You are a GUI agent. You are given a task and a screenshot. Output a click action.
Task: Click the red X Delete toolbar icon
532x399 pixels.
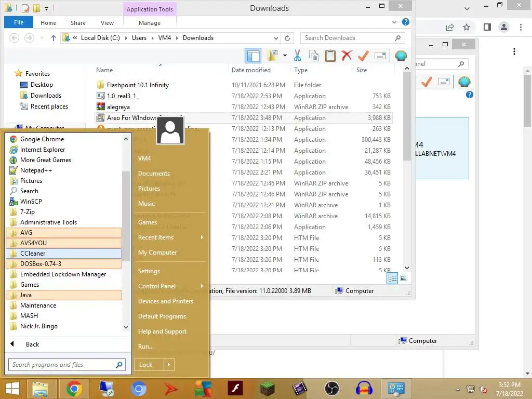click(x=347, y=55)
